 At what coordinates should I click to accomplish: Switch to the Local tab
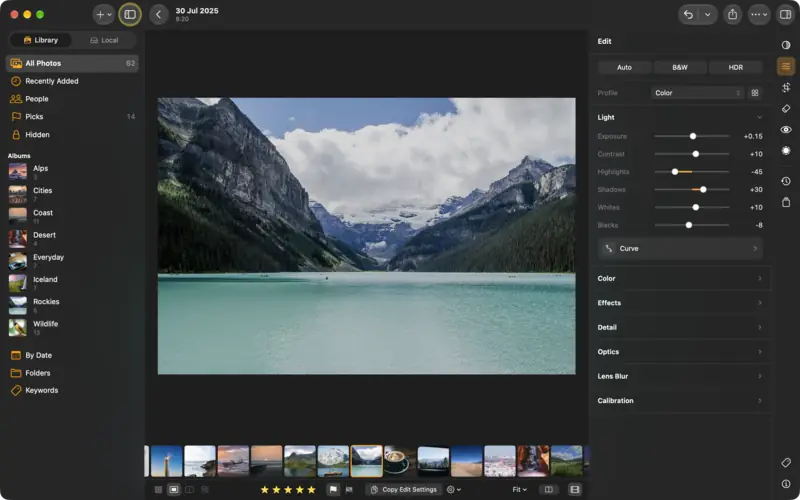click(x=104, y=40)
